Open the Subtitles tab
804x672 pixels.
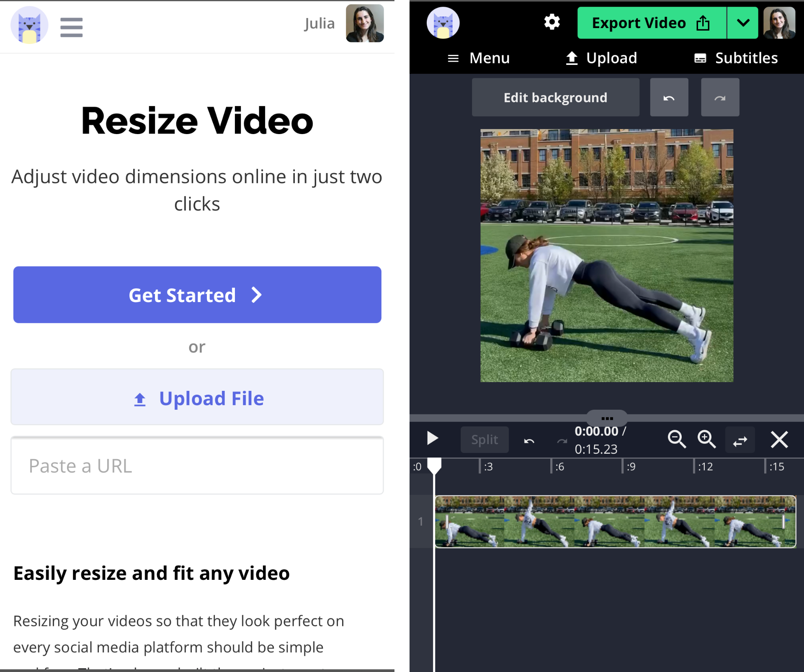[x=736, y=58]
